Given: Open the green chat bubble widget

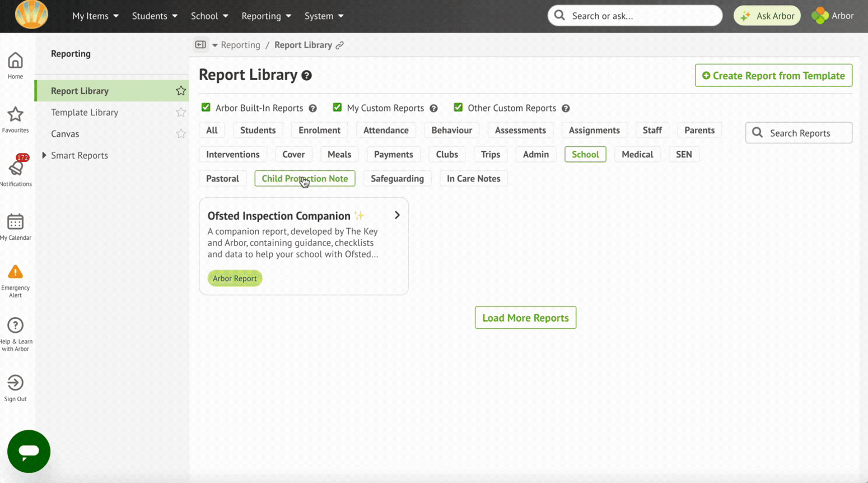Looking at the screenshot, I should tap(29, 451).
